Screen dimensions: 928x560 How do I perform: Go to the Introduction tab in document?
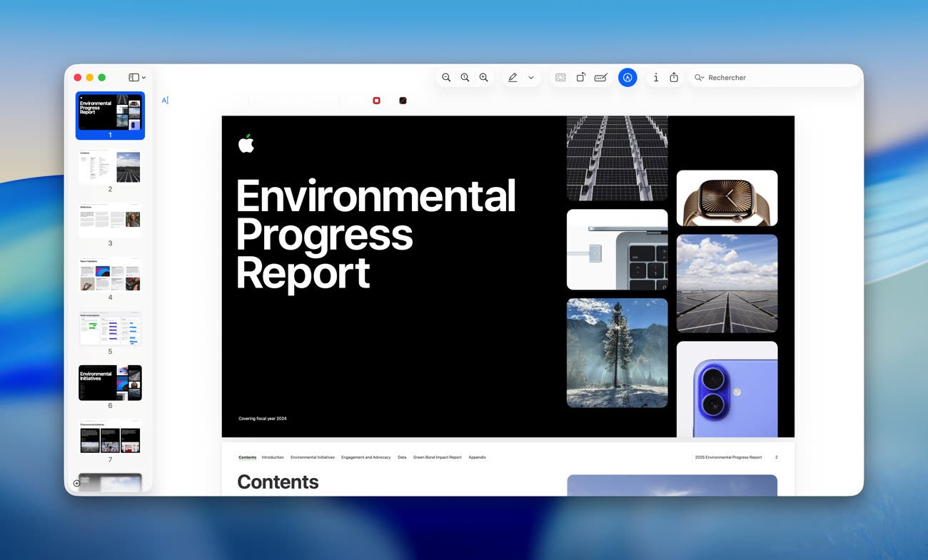(x=273, y=457)
